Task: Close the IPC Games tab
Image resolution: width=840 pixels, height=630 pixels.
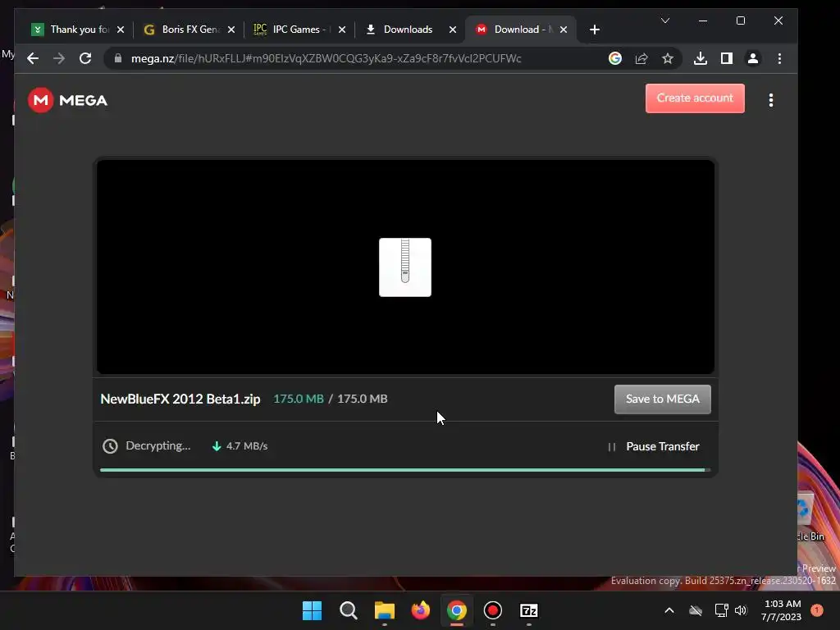Action: (x=342, y=30)
